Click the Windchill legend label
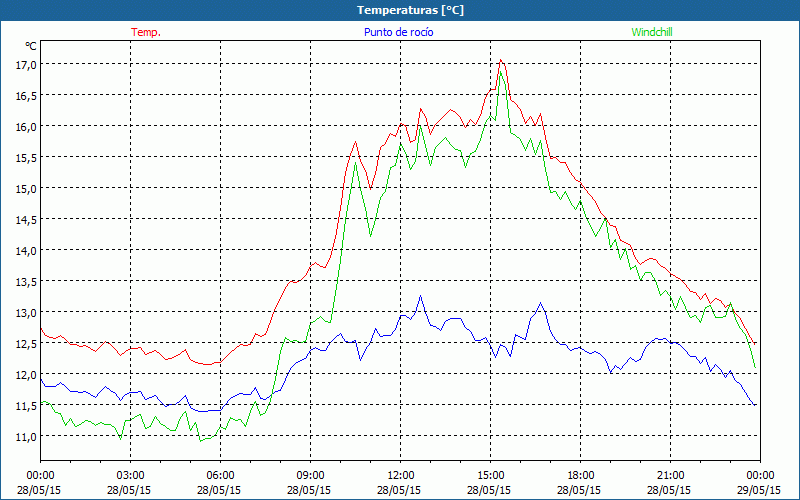This screenshot has width=800, height=500. 652,32
